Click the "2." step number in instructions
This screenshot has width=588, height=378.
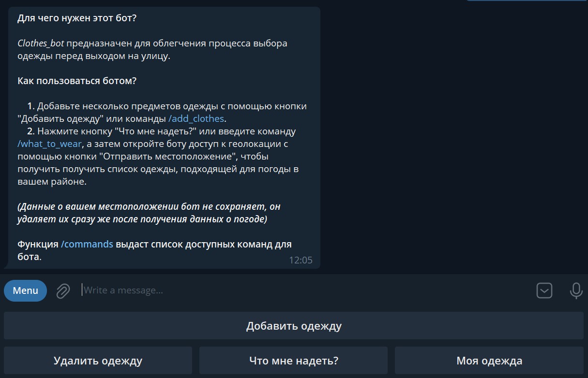tap(31, 131)
